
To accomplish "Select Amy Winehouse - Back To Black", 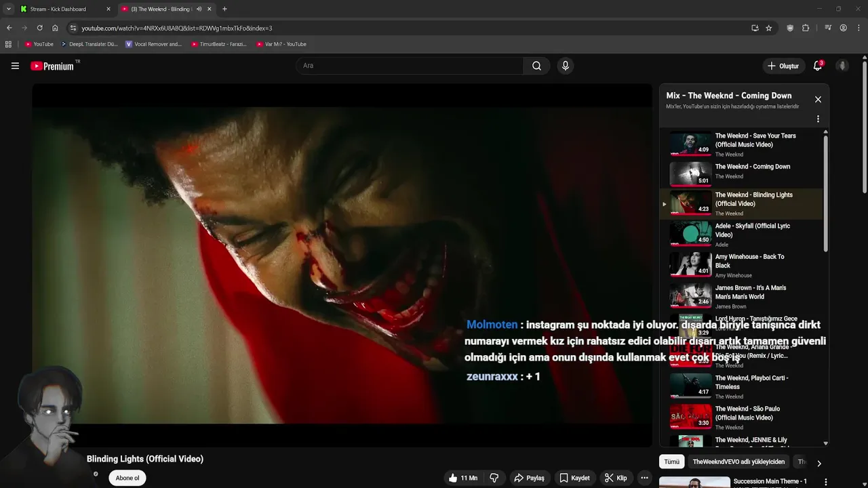I will (742, 266).
